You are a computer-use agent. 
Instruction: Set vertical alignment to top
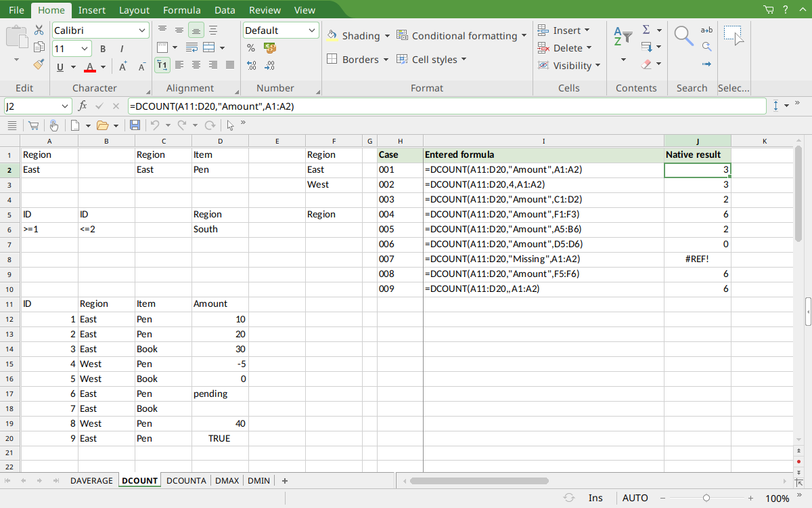162,30
